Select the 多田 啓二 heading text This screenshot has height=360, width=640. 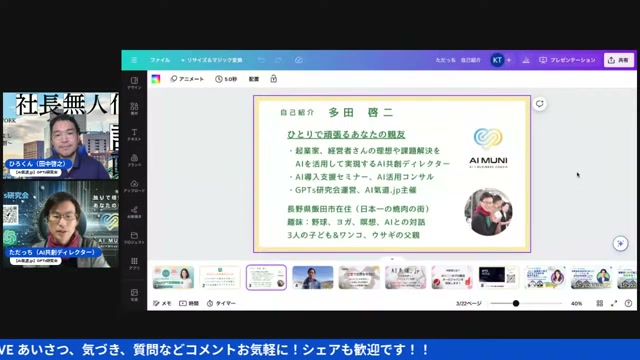[361, 112]
